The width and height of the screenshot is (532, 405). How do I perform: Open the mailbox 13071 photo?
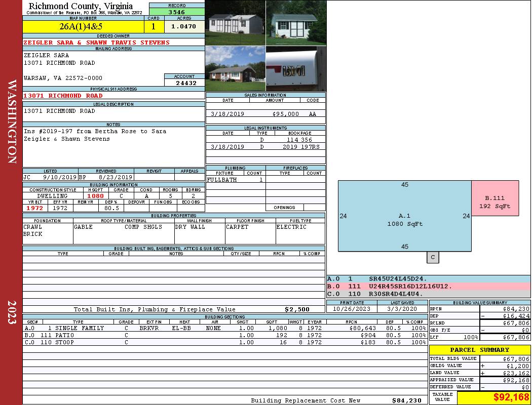point(296,69)
